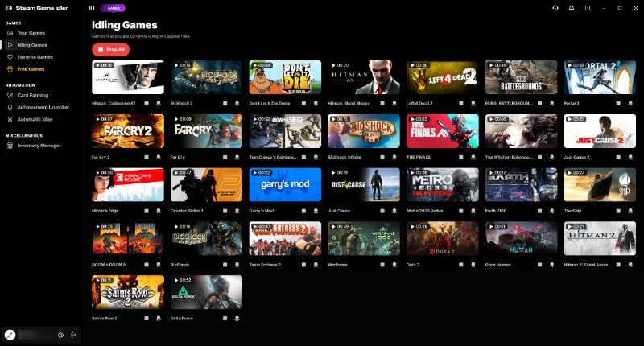The width and height of the screenshot is (644, 346).
Task: Click the square-dot icon beside the bell
Action: (588, 8)
